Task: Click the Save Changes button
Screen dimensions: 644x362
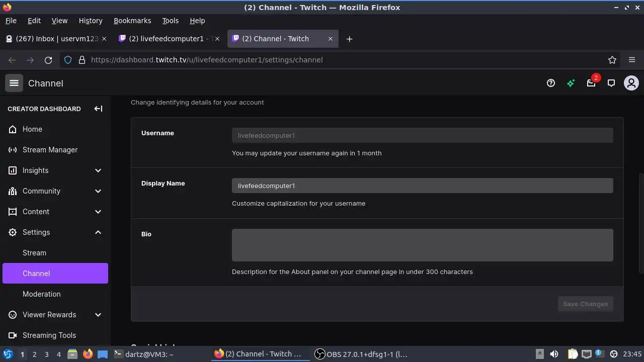Action: tap(586, 304)
